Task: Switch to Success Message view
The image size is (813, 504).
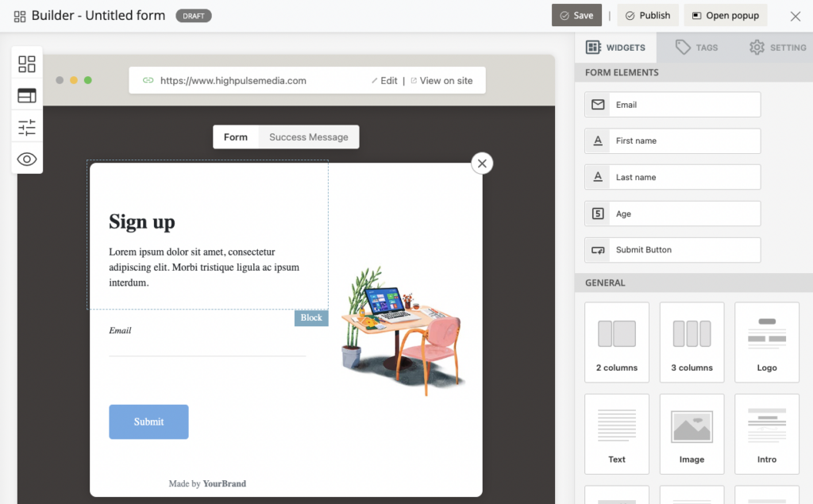Action: (x=308, y=137)
